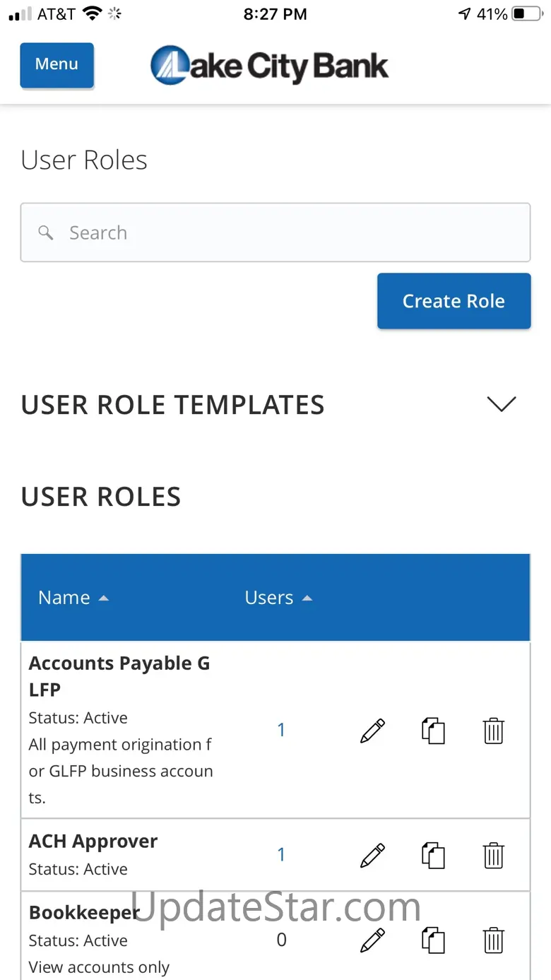The width and height of the screenshot is (551, 980).
Task: Open the Menu button
Action: [57, 65]
